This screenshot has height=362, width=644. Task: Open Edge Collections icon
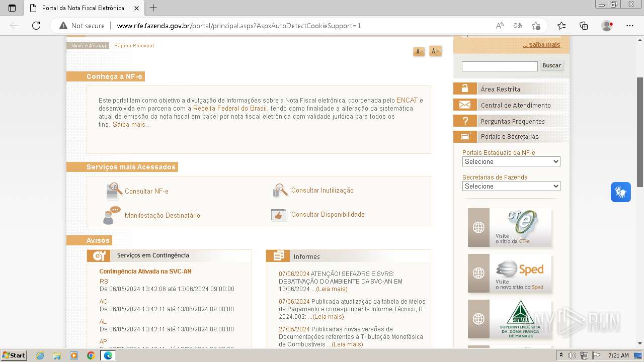coord(584,26)
